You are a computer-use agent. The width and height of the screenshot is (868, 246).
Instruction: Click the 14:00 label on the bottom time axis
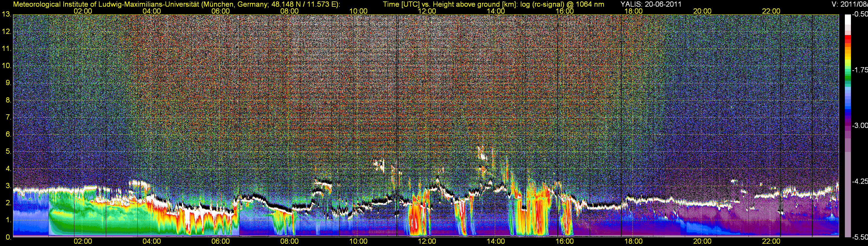click(x=496, y=241)
